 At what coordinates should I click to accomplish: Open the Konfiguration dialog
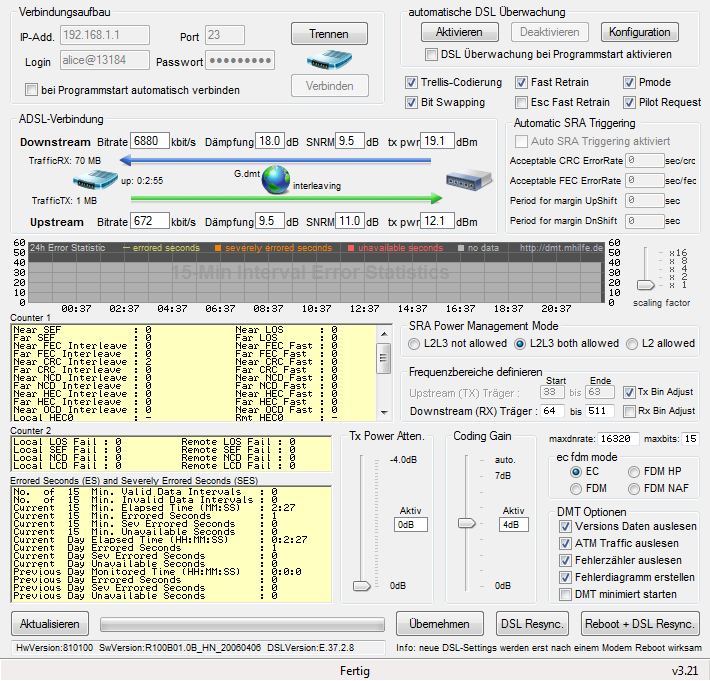pyautogui.click(x=639, y=32)
